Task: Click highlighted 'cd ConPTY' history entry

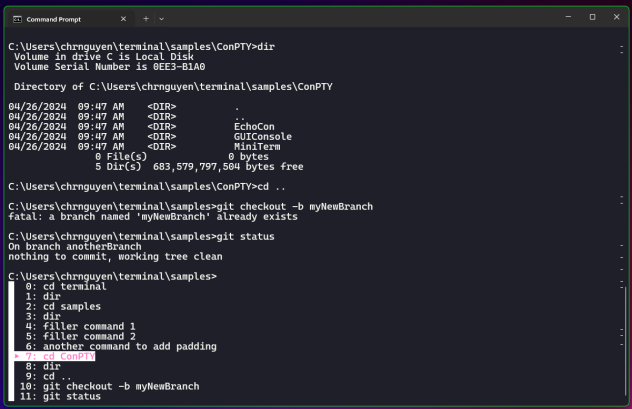Action: click(60, 356)
